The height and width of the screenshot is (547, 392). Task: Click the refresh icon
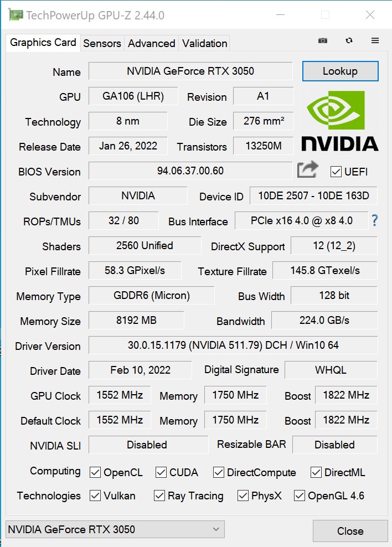click(x=349, y=41)
